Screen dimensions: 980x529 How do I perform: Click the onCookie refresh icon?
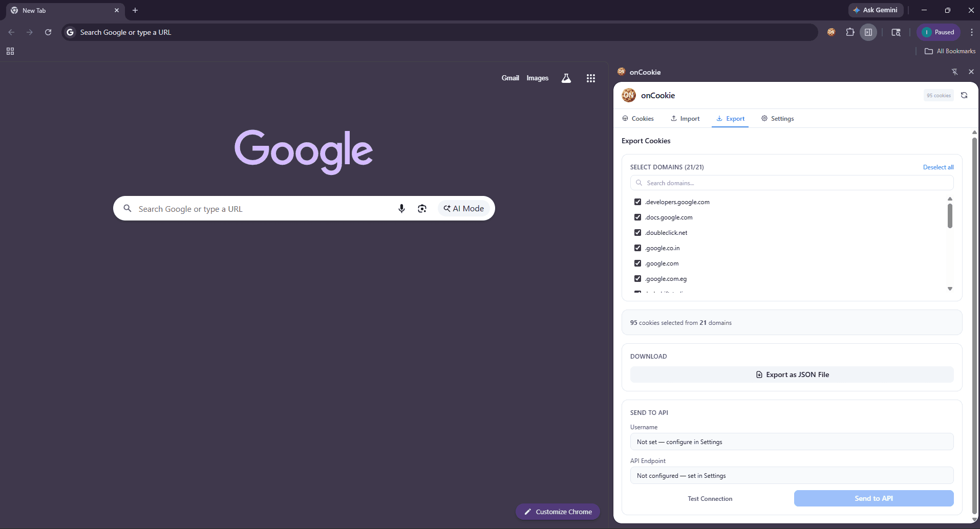click(964, 95)
